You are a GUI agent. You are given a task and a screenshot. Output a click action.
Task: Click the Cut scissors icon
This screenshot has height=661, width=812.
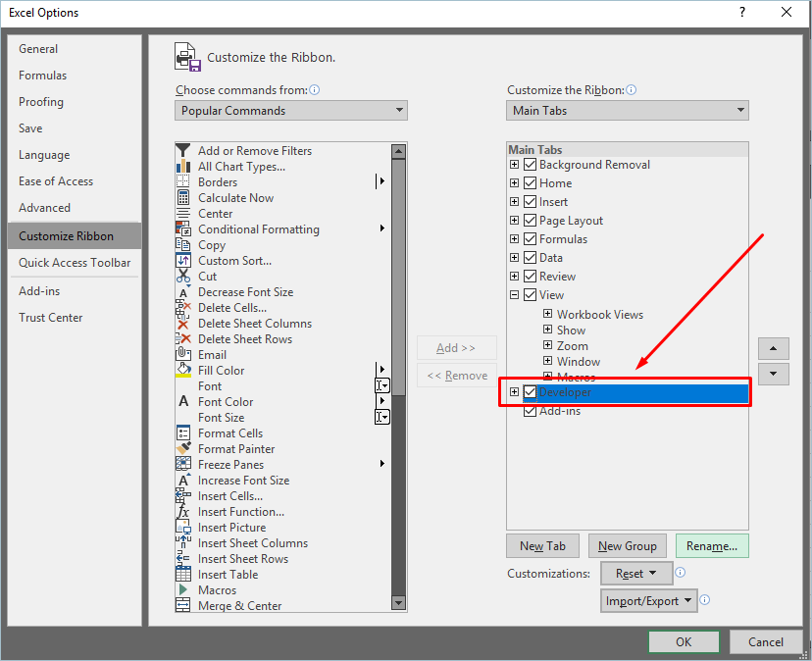182,277
